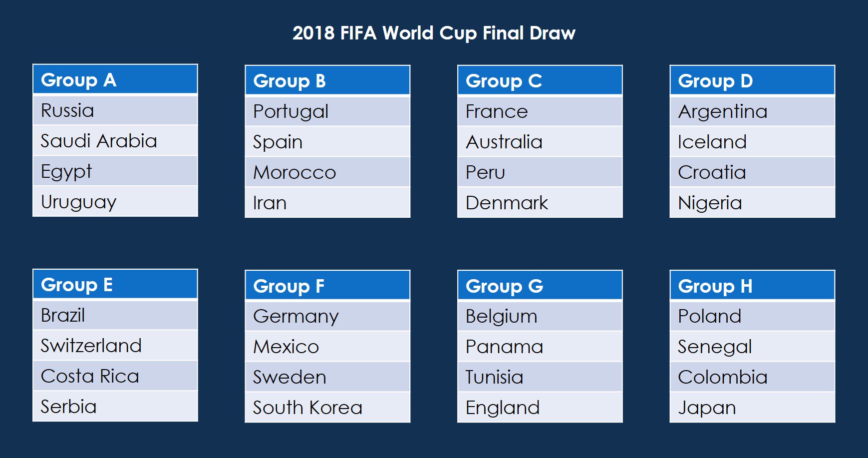Select Argentina in Group D
868x458 pixels.
tap(752, 111)
